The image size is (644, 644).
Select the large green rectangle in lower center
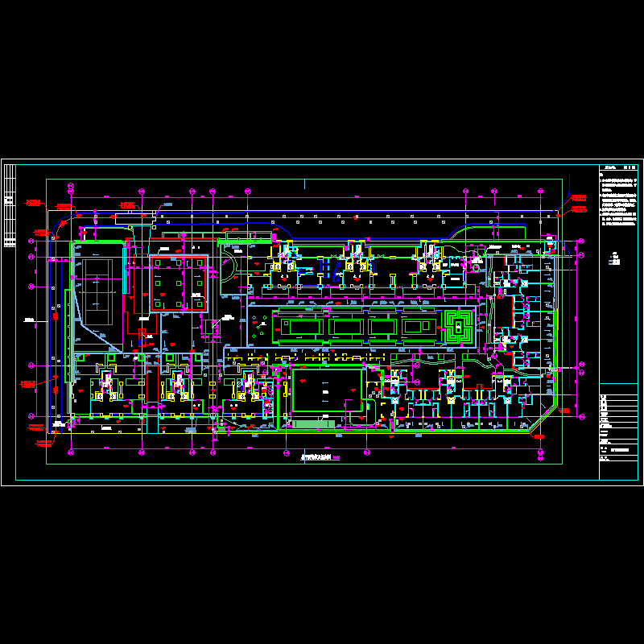[x=326, y=390]
